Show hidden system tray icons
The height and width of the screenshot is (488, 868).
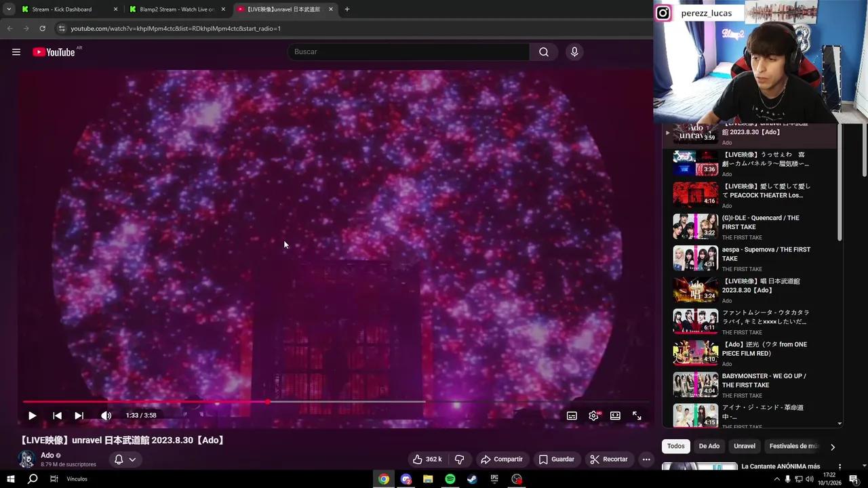click(776, 479)
